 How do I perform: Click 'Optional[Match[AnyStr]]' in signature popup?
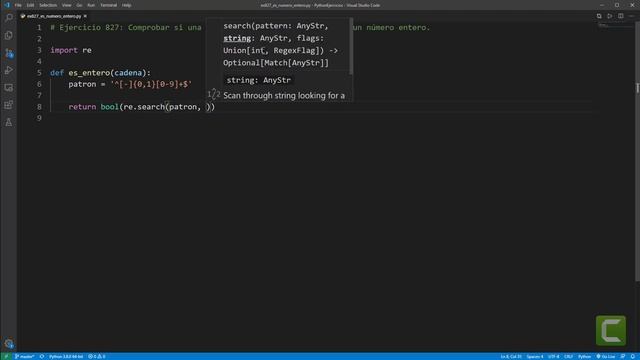(276, 63)
